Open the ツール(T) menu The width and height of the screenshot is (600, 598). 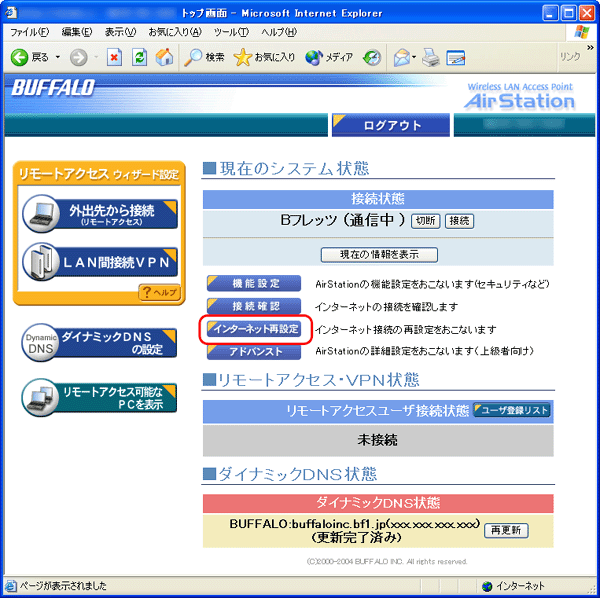tap(231, 32)
